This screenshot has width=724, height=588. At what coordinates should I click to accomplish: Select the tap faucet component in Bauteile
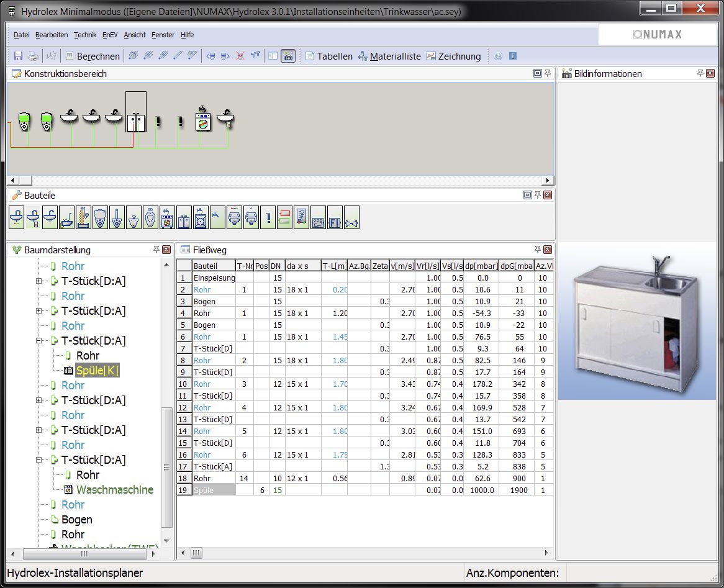(x=217, y=217)
